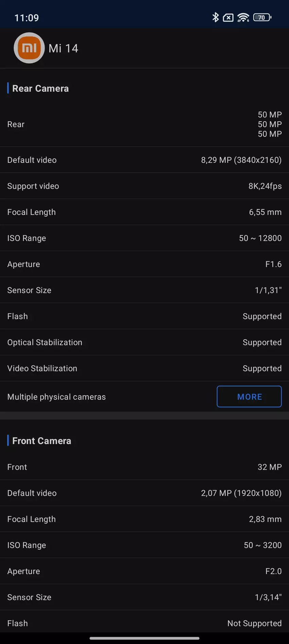This screenshot has width=289, height=644.
Task: Tap the rear Default video row
Action: tap(144, 160)
